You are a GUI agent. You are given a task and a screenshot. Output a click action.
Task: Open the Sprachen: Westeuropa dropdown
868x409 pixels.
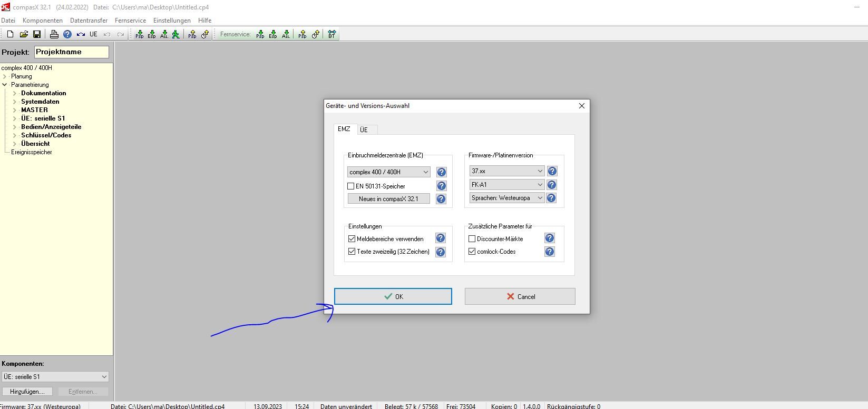pyautogui.click(x=507, y=198)
